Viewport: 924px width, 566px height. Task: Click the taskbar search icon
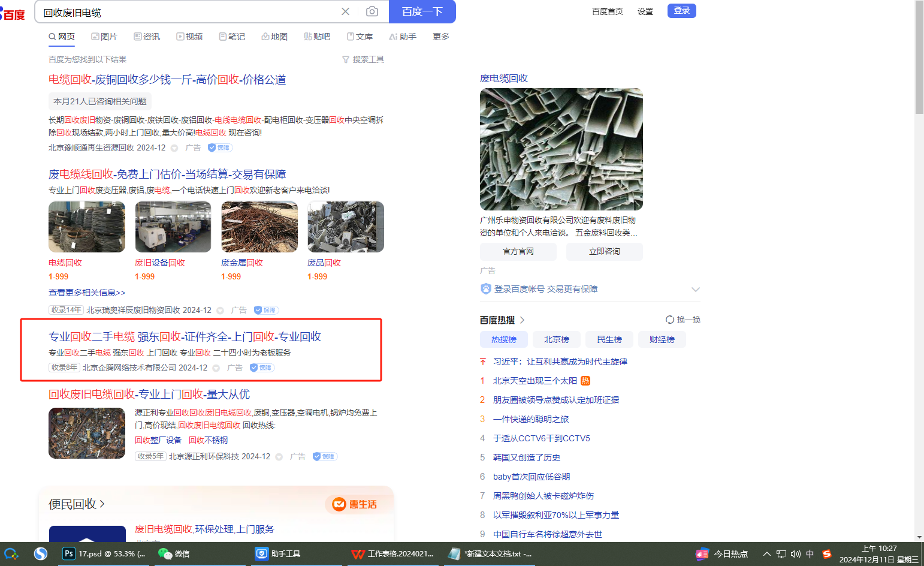point(11,553)
